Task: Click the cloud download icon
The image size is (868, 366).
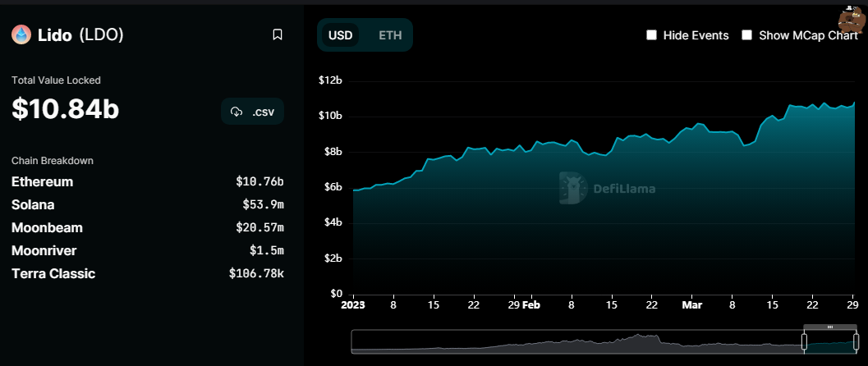Action: click(x=237, y=112)
